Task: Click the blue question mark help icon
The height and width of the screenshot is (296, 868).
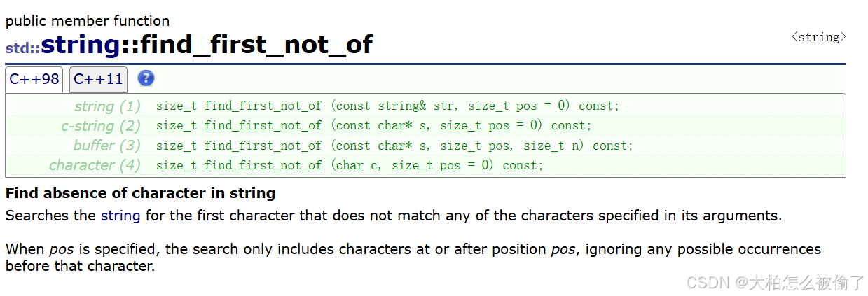Action: (x=146, y=78)
